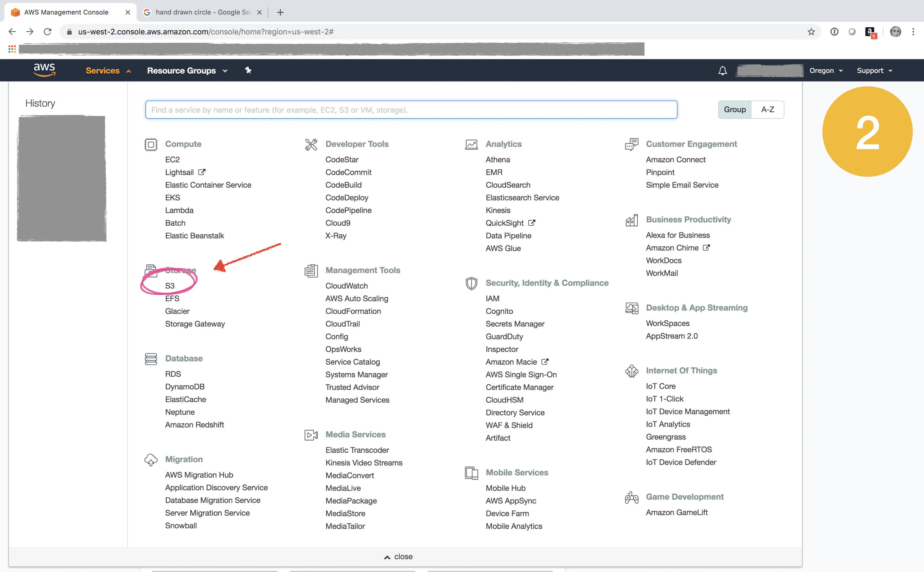Bookmark this page with the star icon

(811, 32)
